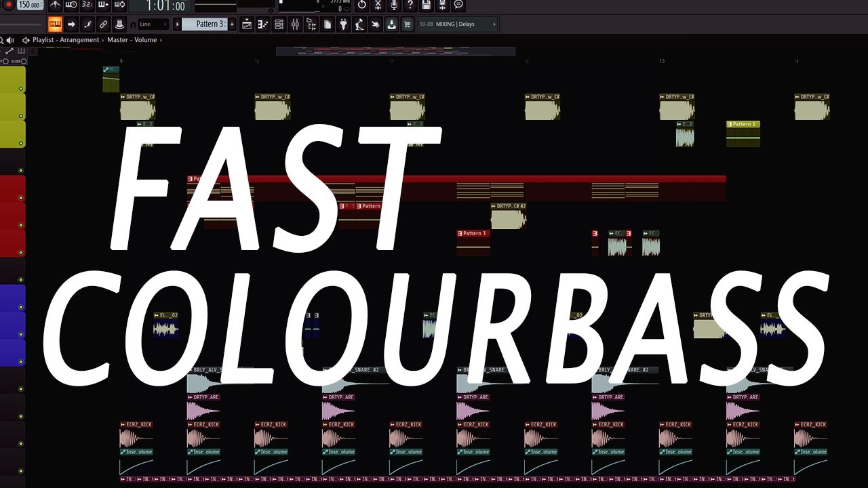Image resolution: width=868 pixels, height=488 pixels.
Task: Click the multilink to controllers icon
Action: coord(120,24)
